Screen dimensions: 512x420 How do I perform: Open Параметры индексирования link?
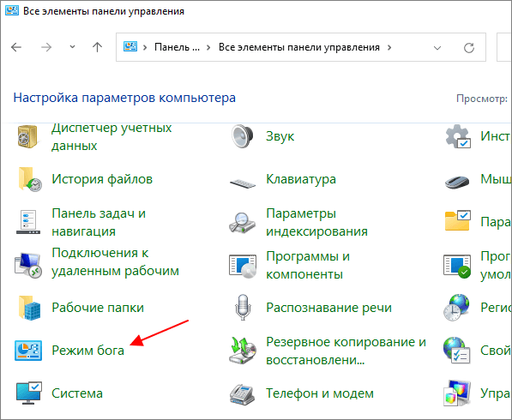click(x=316, y=222)
